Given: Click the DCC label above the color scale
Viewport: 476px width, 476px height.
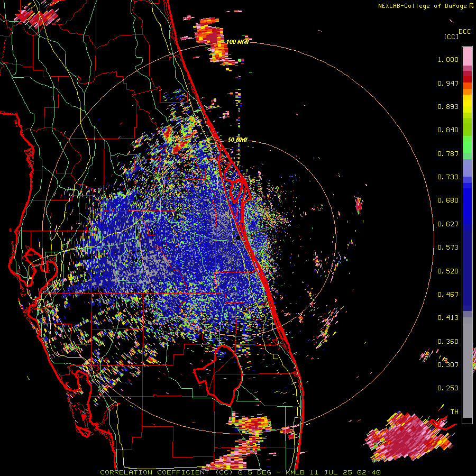Looking at the screenshot, I should click(464, 32).
